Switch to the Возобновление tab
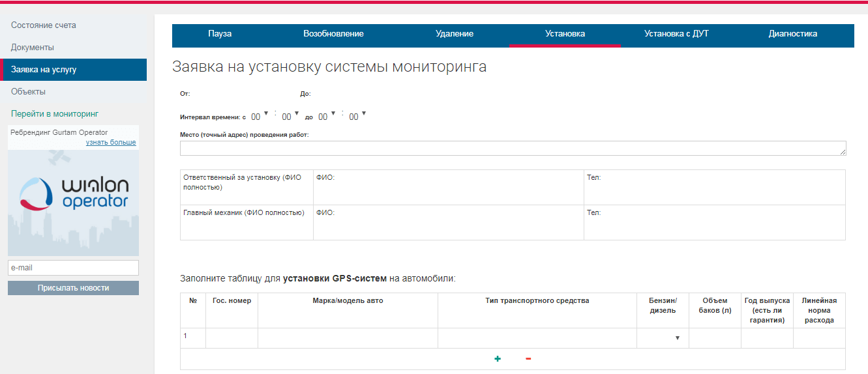This screenshot has width=868, height=374. coord(333,34)
